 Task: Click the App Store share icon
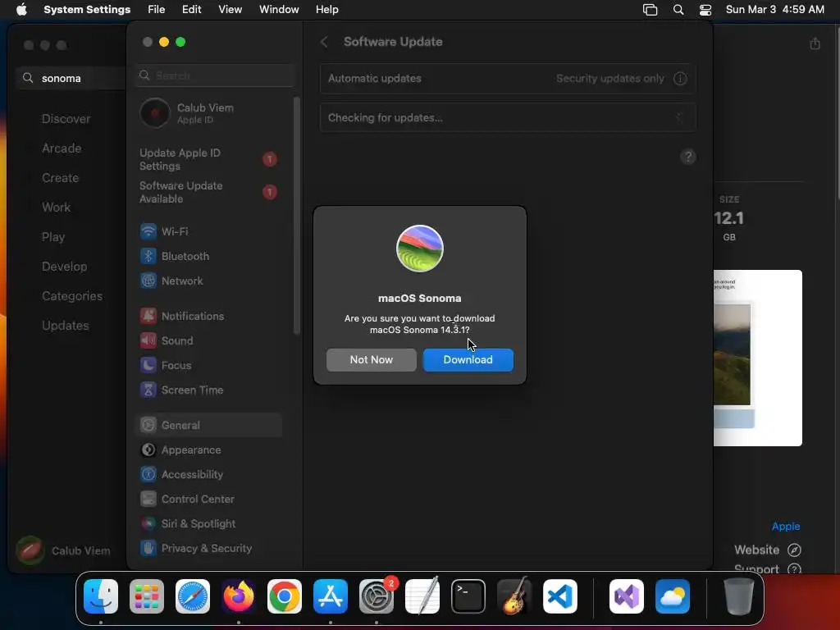(x=815, y=44)
